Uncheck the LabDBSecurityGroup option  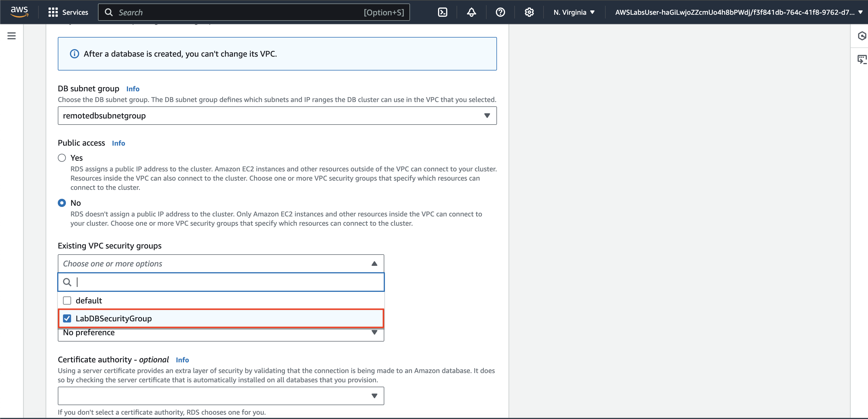(67, 318)
